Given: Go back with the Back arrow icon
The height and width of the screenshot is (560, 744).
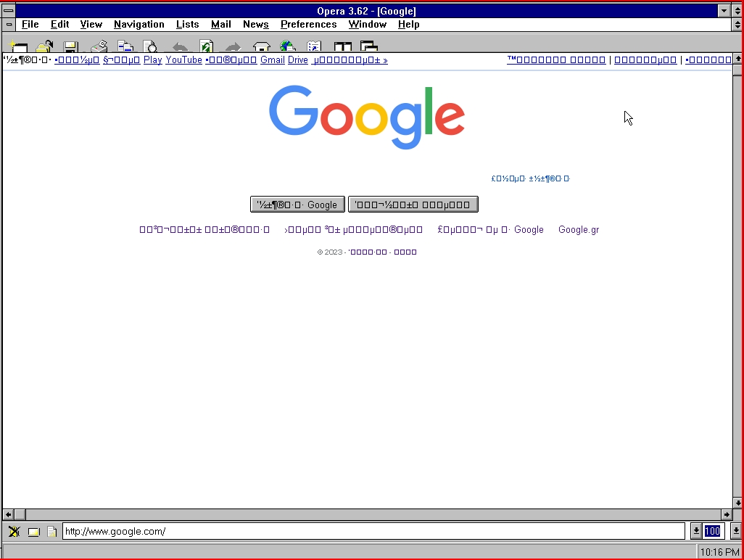Looking at the screenshot, I should pyautogui.click(x=180, y=46).
